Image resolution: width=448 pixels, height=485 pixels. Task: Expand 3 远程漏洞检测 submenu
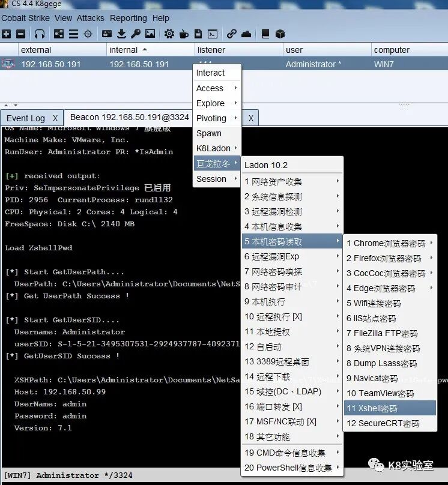point(292,211)
